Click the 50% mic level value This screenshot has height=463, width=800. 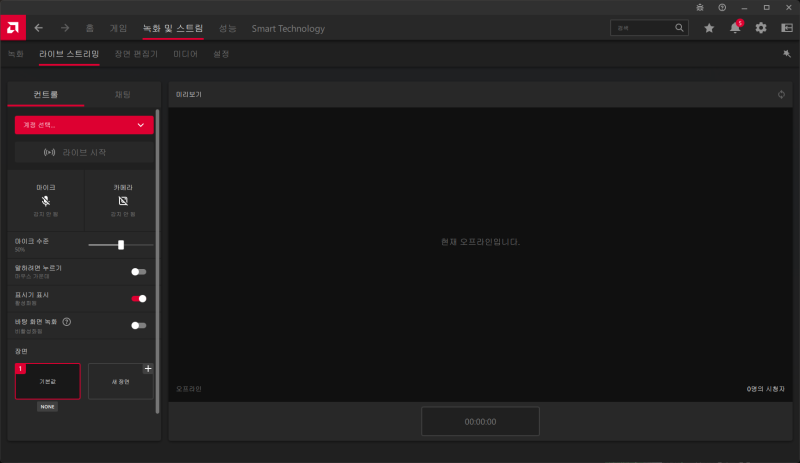tap(20, 250)
